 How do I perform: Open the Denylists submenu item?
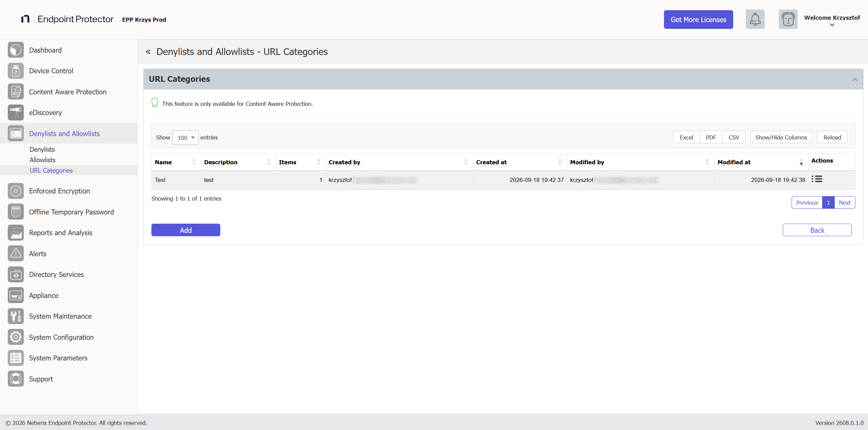coord(42,149)
